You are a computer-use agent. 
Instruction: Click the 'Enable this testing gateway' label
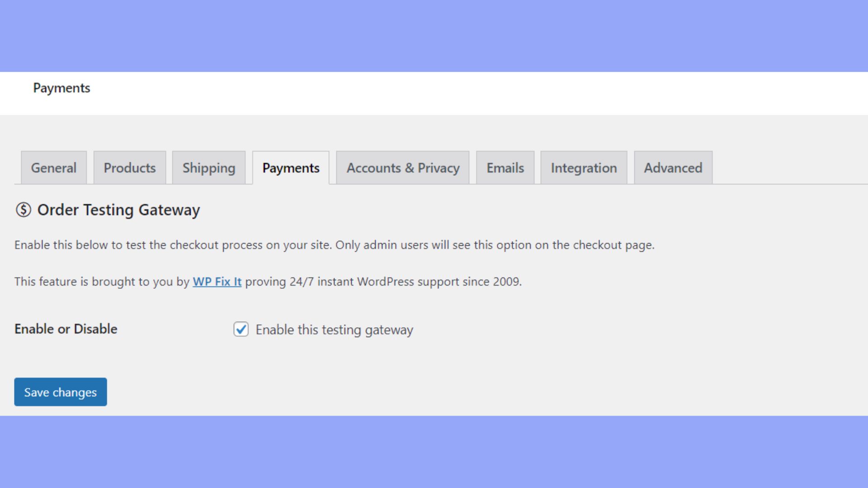[334, 330]
